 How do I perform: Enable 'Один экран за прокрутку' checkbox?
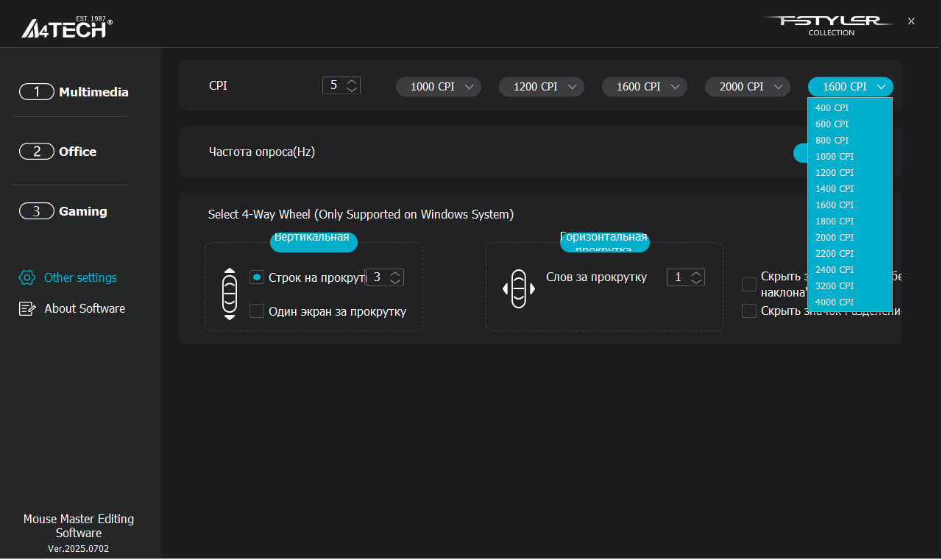click(x=257, y=311)
